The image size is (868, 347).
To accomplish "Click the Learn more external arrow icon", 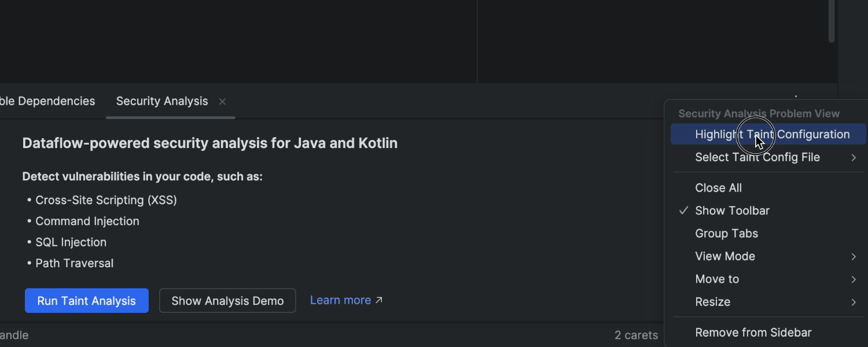I will pos(379,300).
